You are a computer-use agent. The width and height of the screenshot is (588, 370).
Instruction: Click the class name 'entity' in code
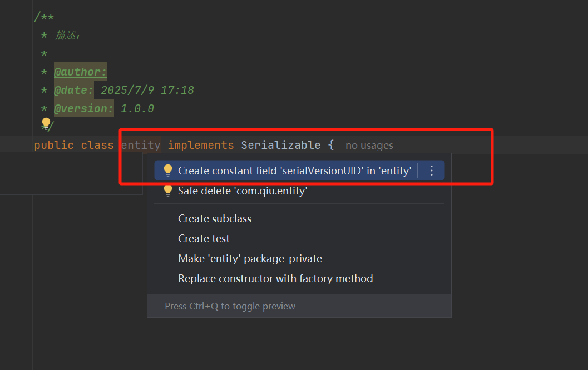coord(140,144)
